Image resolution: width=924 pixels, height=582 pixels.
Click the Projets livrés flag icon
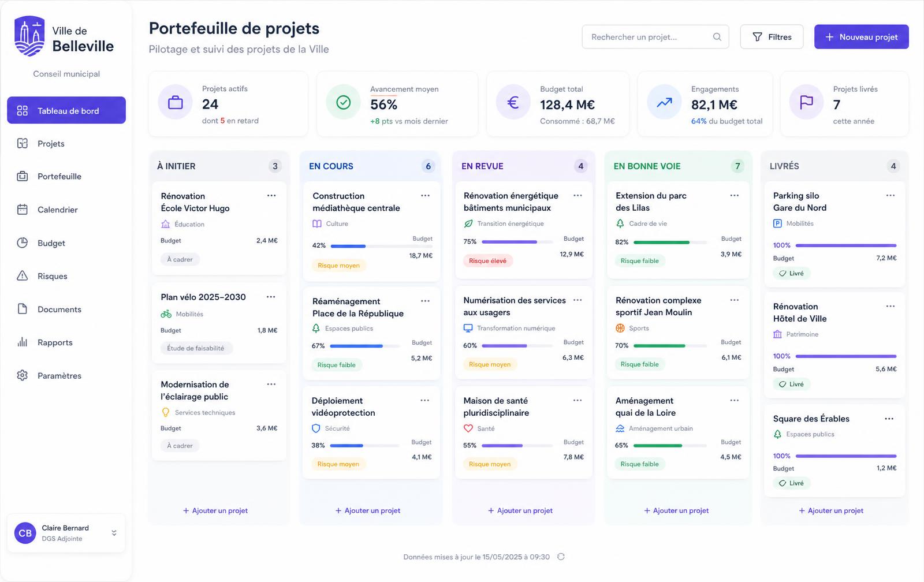[806, 103]
